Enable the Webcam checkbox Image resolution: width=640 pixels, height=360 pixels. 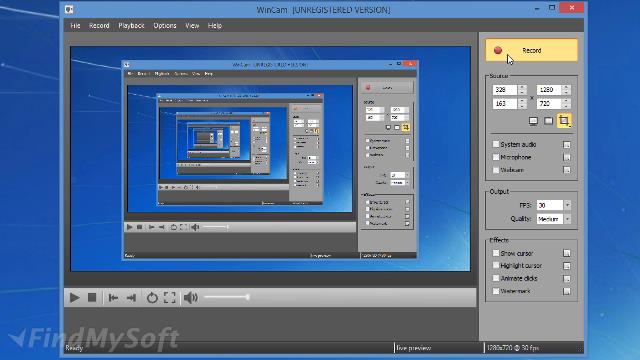coord(496,169)
